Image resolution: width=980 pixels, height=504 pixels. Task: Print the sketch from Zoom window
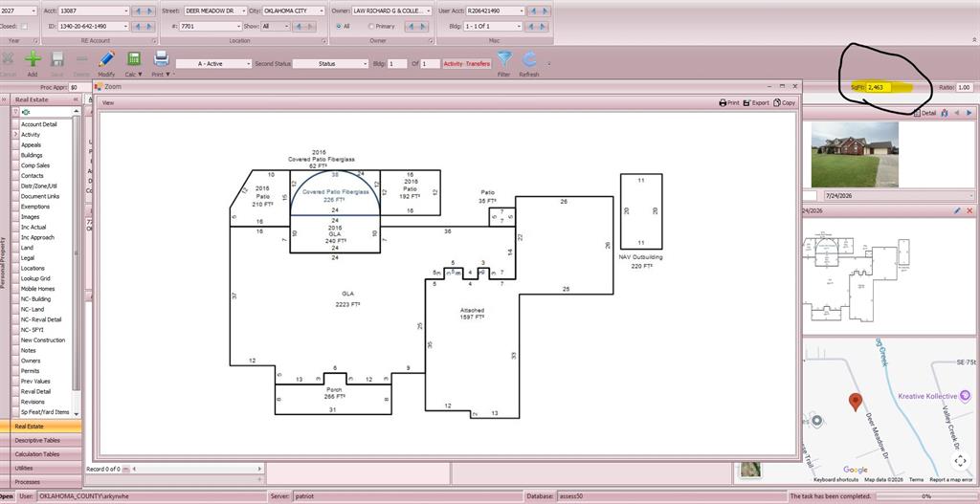pos(729,103)
